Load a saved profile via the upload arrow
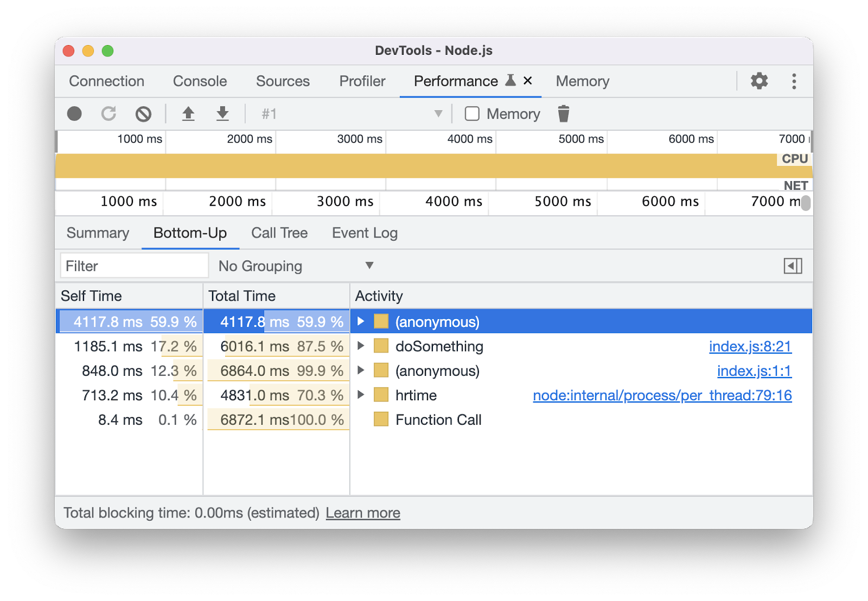 point(188,114)
